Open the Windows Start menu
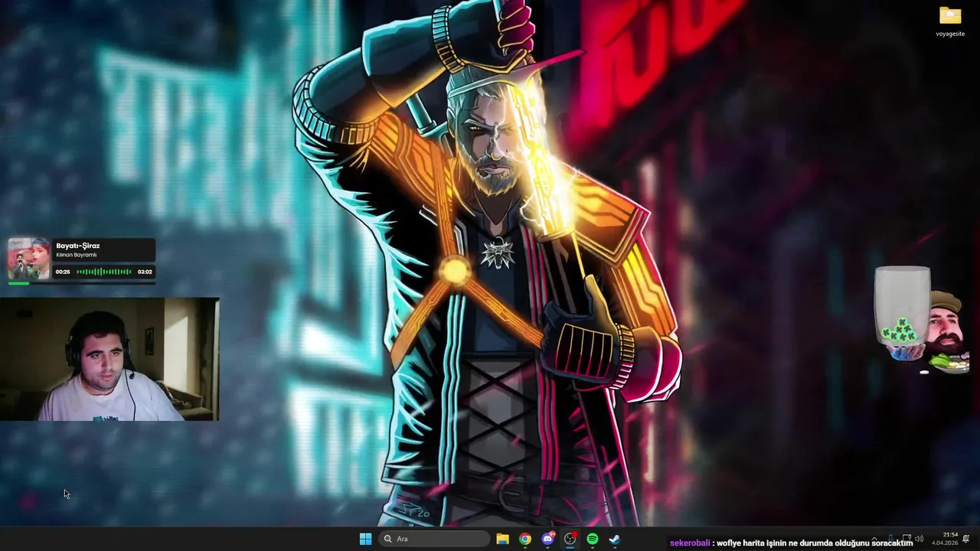 coord(365,539)
